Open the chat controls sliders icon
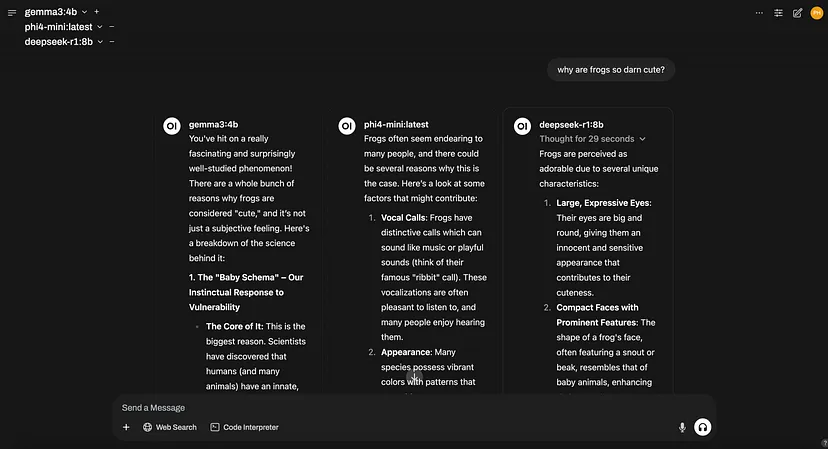The width and height of the screenshot is (828, 449). (778, 13)
